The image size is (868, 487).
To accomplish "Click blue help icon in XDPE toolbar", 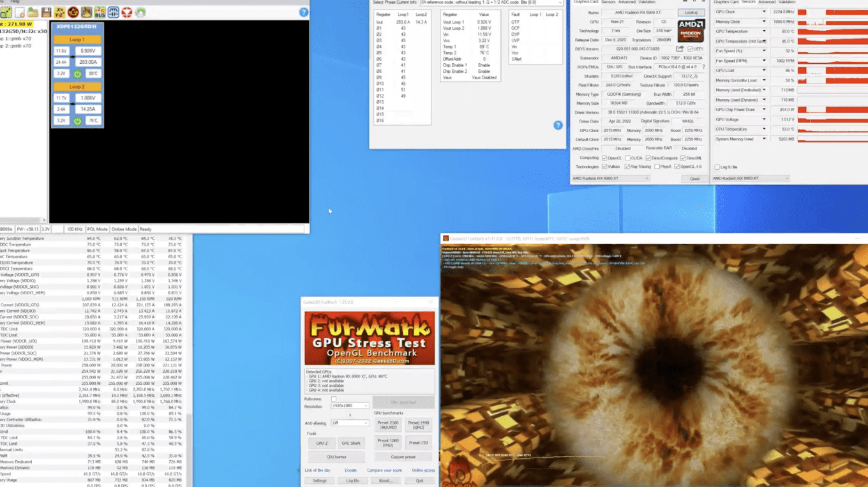I will click(x=304, y=12).
